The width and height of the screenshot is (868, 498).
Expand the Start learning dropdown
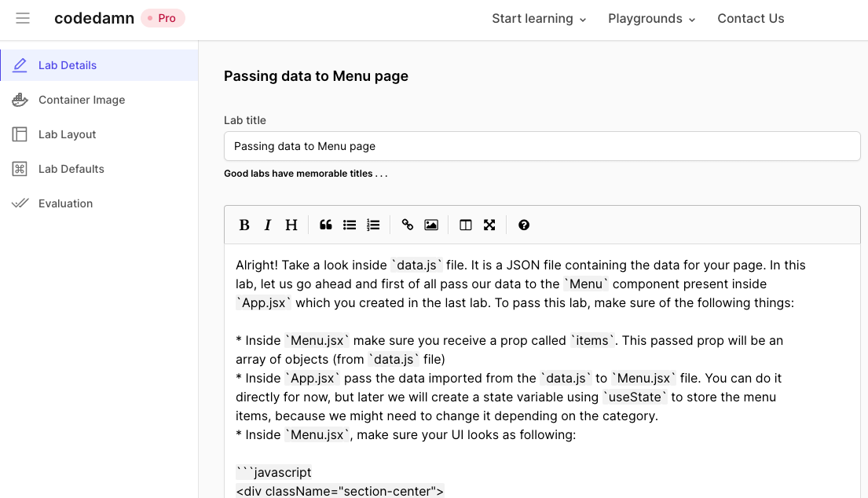tap(539, 19)
